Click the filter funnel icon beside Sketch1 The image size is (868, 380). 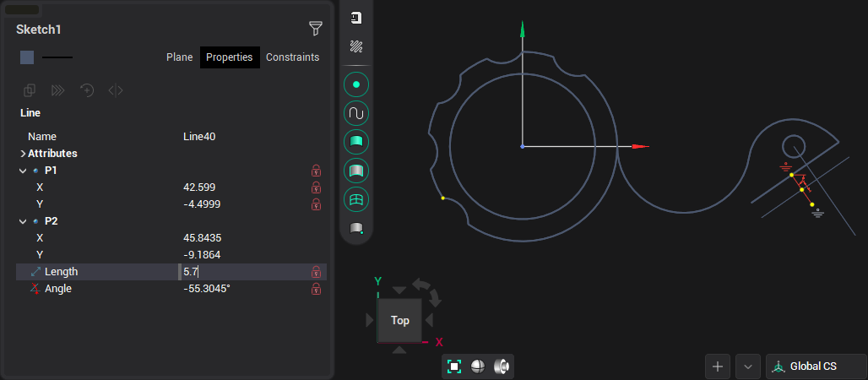pos(316,29)
